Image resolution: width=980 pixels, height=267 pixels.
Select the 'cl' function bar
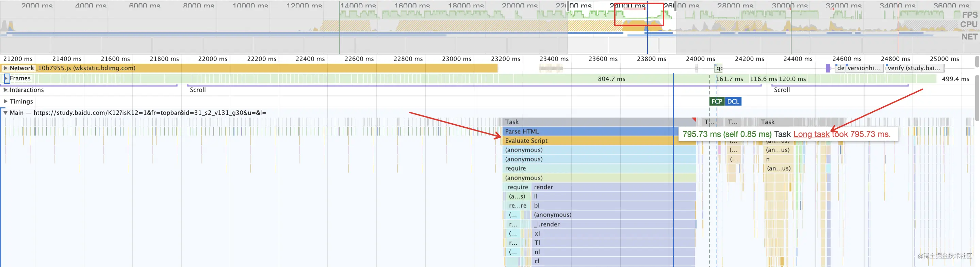click(x=614, y=261)
